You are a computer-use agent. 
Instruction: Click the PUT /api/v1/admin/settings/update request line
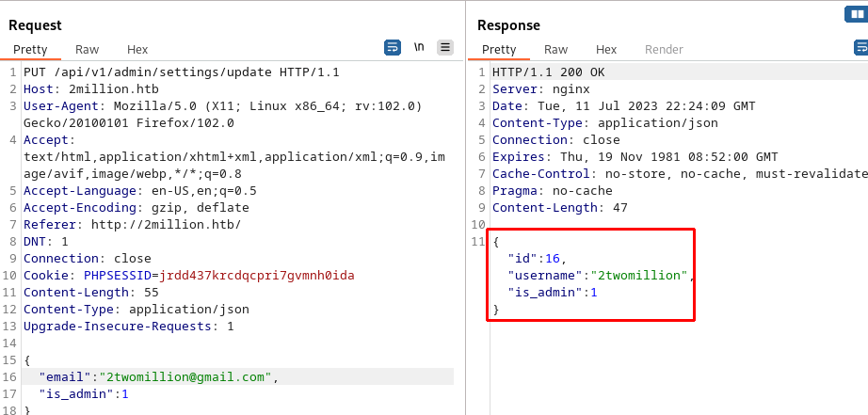[181, 72]
